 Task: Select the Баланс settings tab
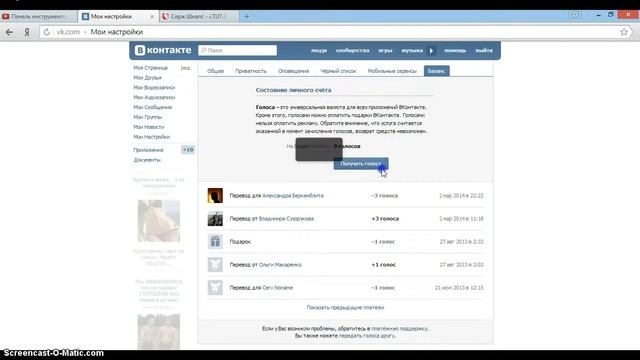coord(436,71)
